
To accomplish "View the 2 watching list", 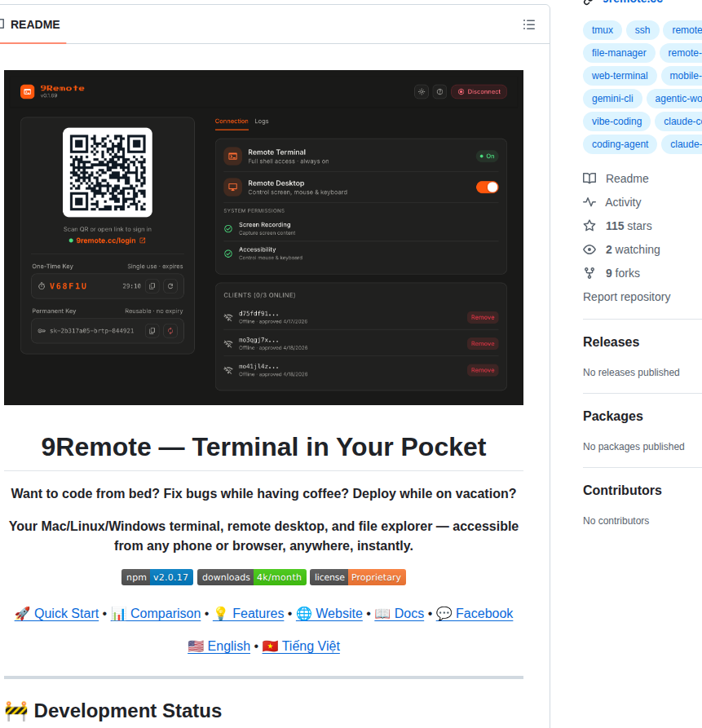I will pos(633,249).
